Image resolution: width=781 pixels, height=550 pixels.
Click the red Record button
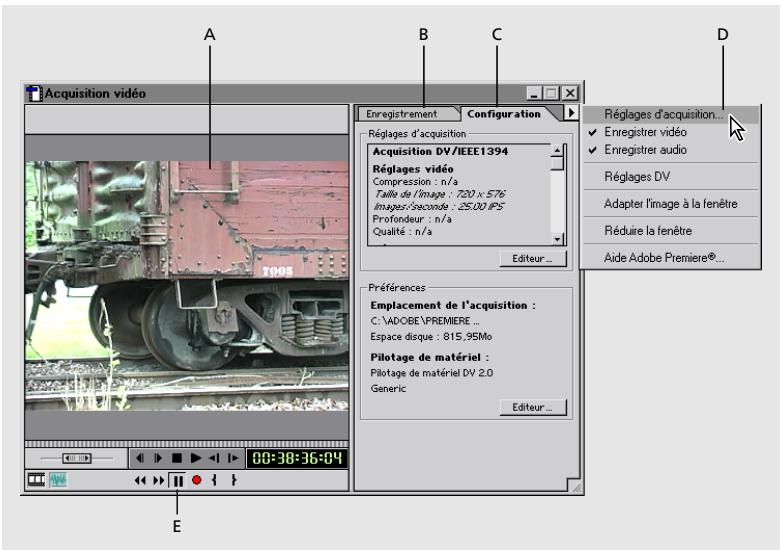[196, 480]
